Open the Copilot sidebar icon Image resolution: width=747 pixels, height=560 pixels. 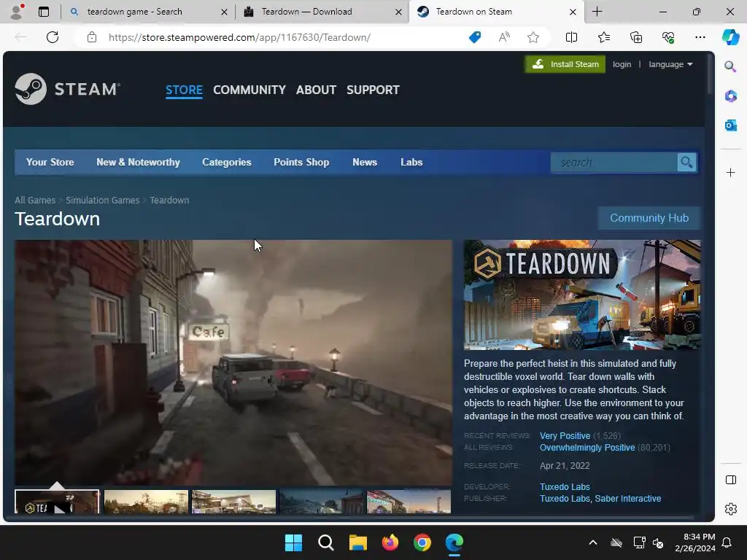pyautogui.click(x=730, y=37)
